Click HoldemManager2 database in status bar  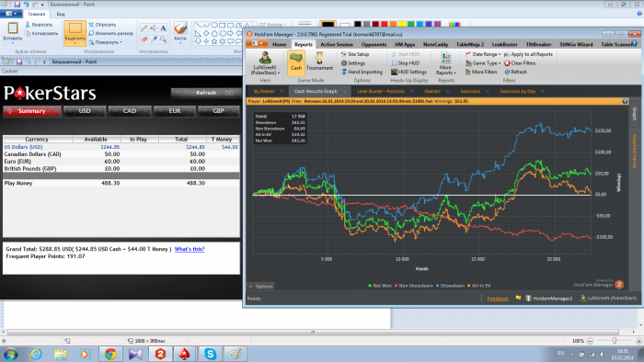click(548, 299)
